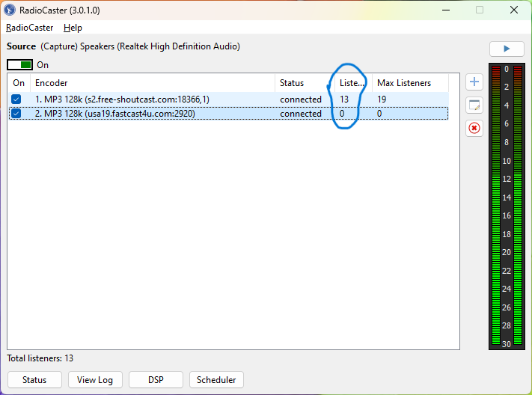Image resolution: width=532 pixels, height=395 pixels.
Task: Minimize the RadioCaster window
Action: click(x=446, y=10)
